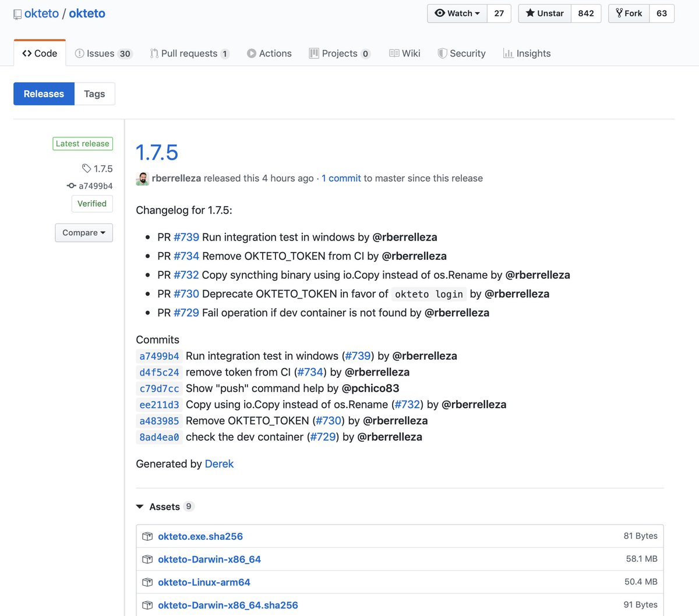Open commit hash a483985
The height and width of the screenshot is (616, 699).
[x=159, y=421]
